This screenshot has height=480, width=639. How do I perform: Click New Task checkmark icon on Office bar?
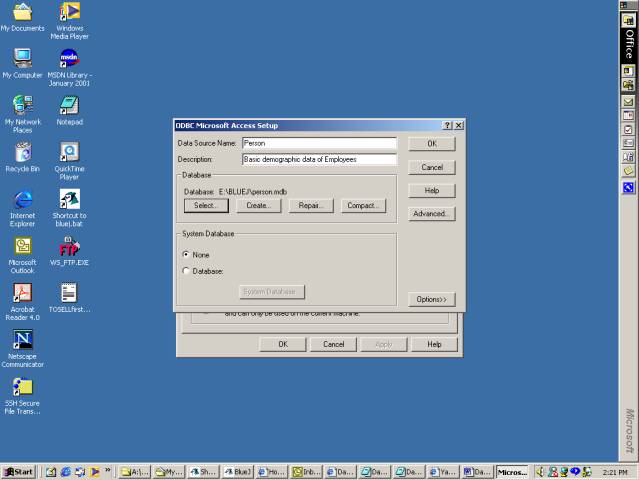coord(628,130)
